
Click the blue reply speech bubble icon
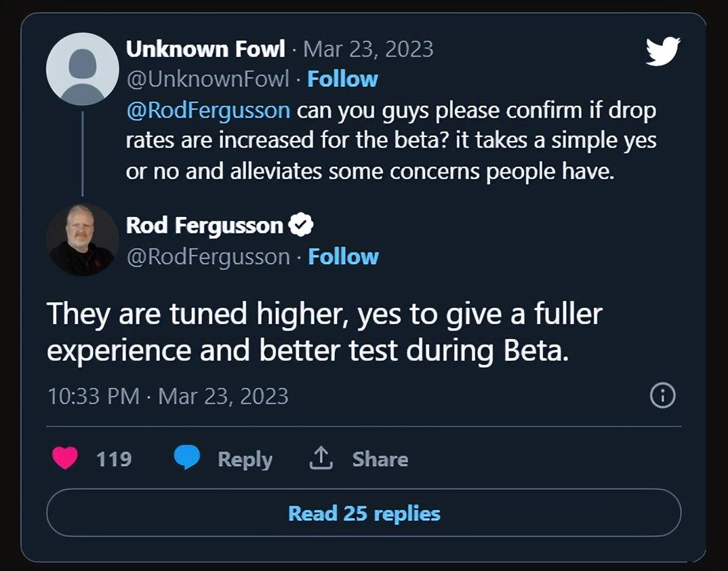187,458
